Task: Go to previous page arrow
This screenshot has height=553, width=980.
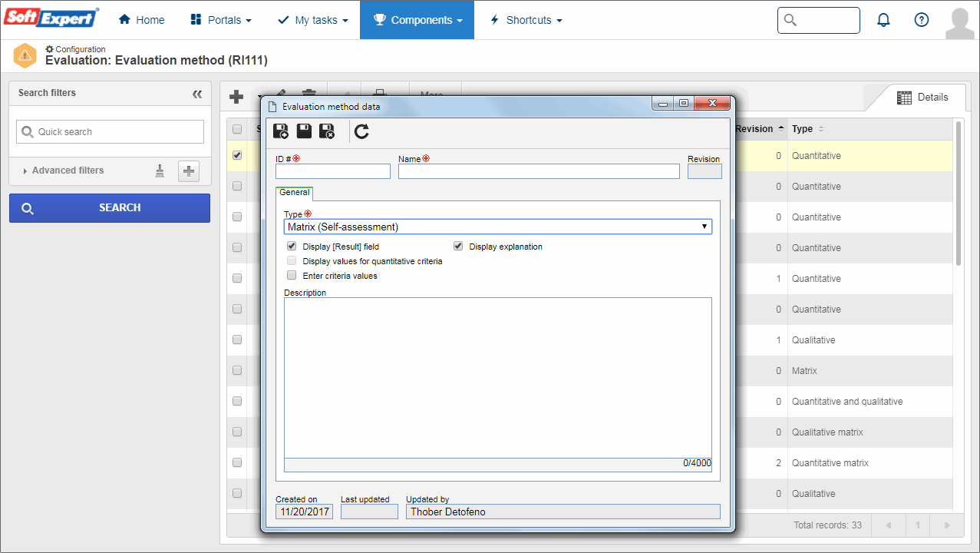Action: [x=889, y=525]
